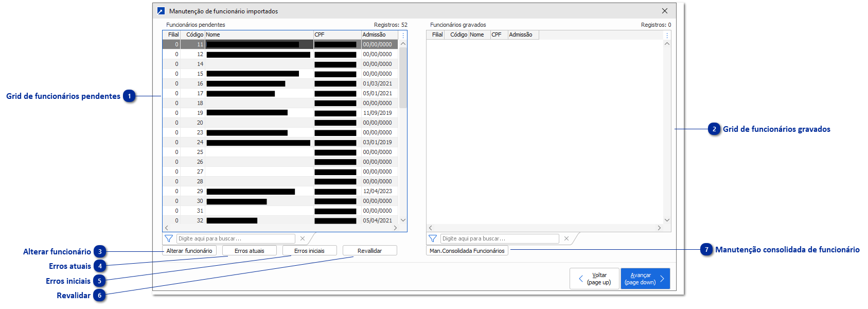Select employee row with código 31

click(280, 211)
